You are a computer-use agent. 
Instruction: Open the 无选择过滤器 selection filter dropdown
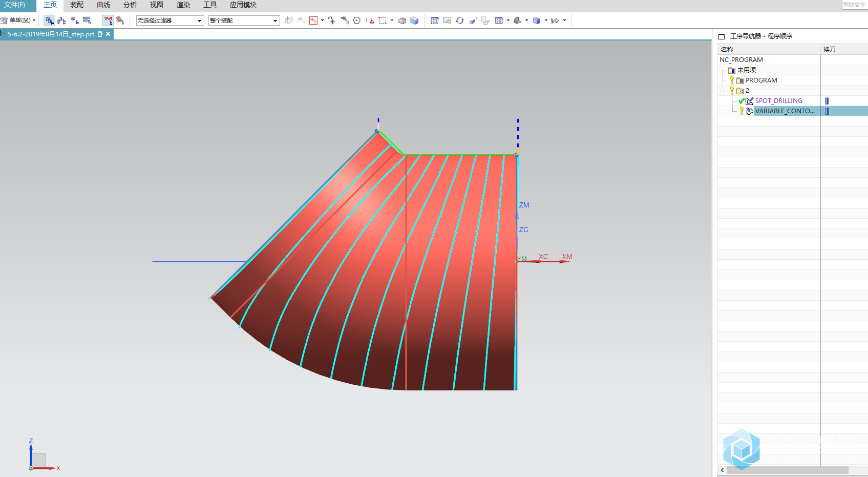[x=170, y=20]
